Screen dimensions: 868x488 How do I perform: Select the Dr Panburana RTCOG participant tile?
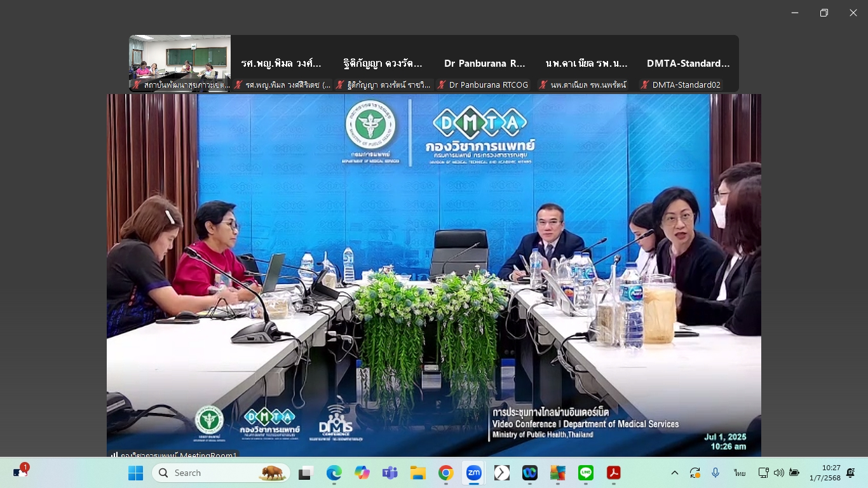tap(485, 63)
